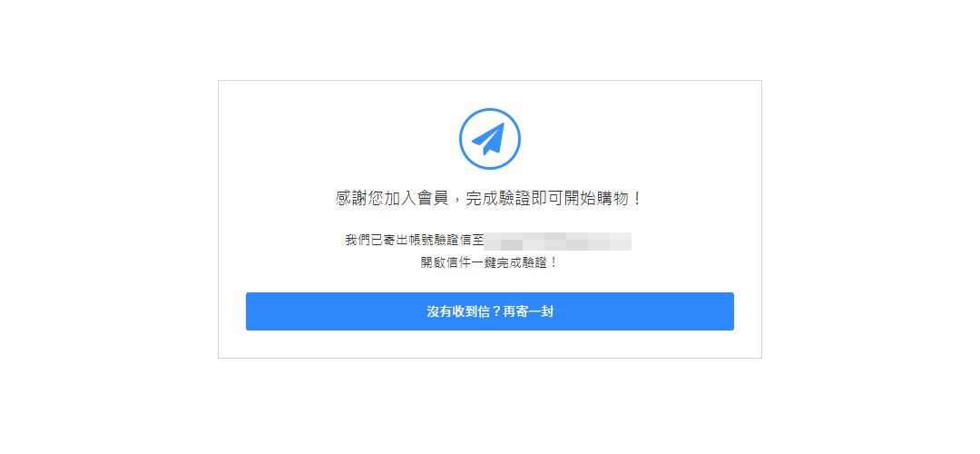Click the word 會員 in the heading

pyautogui.click(x=433, y=199)
